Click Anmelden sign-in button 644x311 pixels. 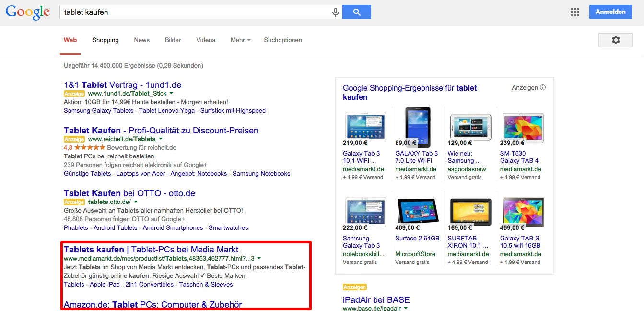point(610,12)
